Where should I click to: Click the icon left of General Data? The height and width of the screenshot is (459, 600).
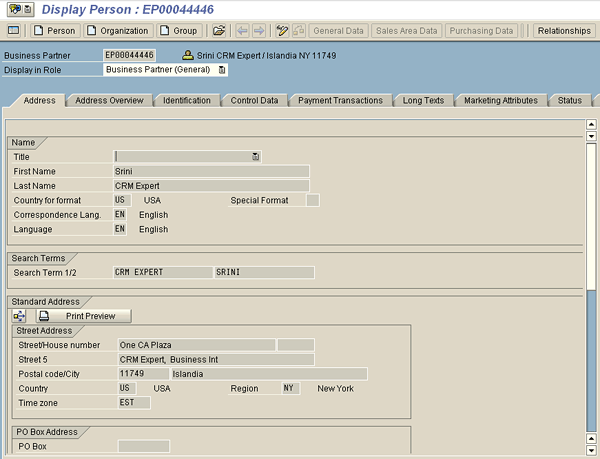pos(299,31)
